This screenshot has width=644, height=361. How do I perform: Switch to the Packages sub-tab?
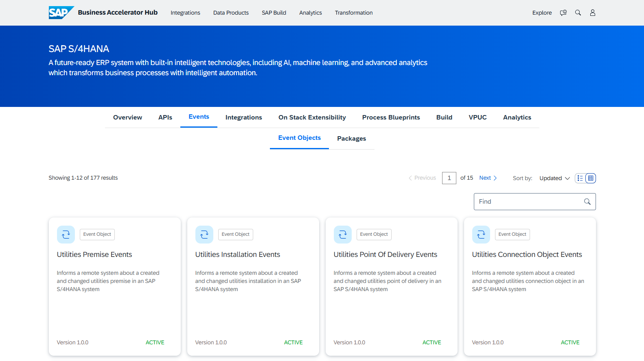pyautogui.click(x=352, y=139)
